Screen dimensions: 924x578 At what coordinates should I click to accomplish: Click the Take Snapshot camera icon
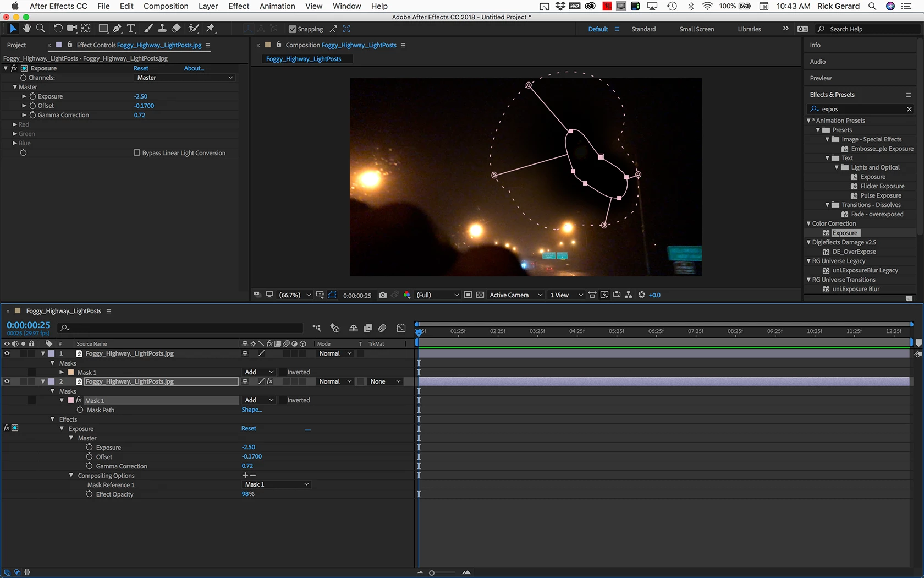click(383, 295)
